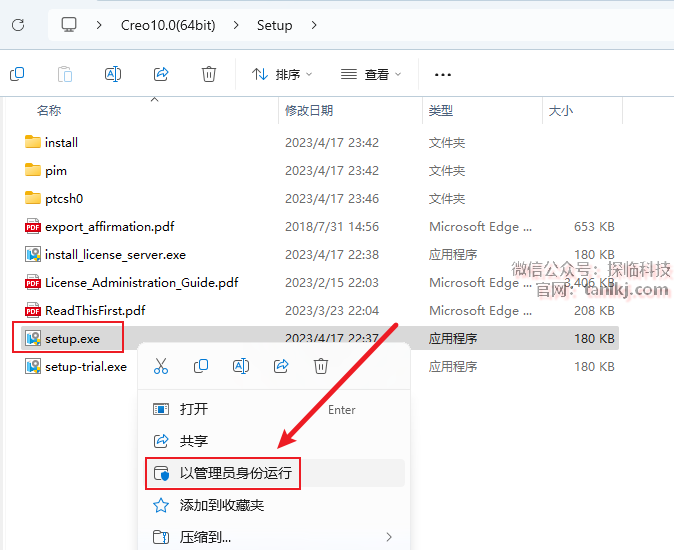Click the License_Administration_Guide.pdf icon
674x550 pixels.
(33, 282)
